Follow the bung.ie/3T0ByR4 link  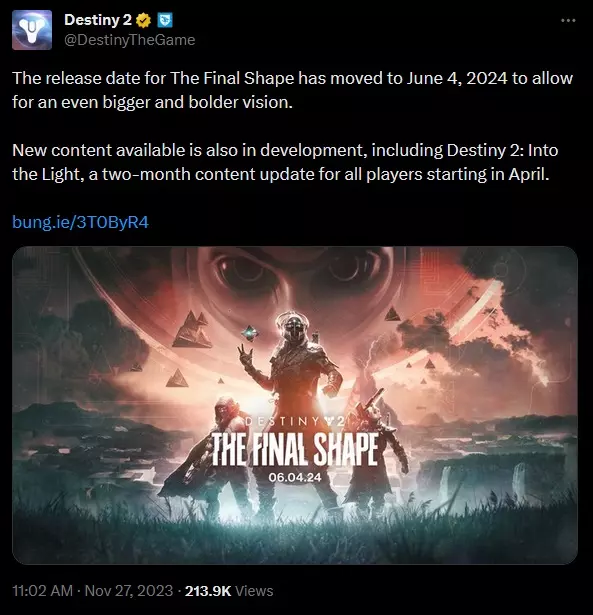(80, 222)
